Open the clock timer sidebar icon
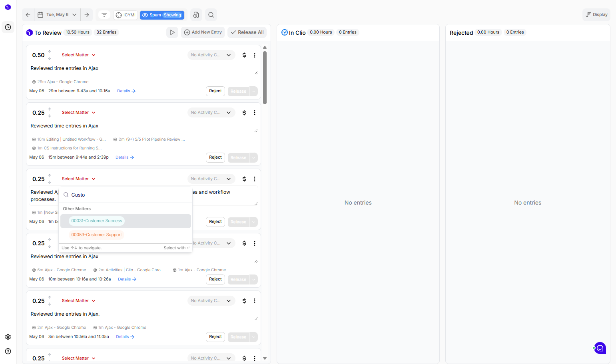 8,27
